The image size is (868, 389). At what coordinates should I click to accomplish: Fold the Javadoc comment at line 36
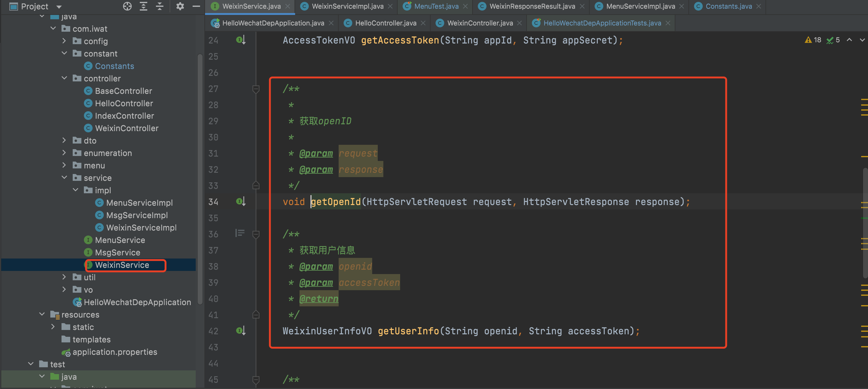point(256,234)
